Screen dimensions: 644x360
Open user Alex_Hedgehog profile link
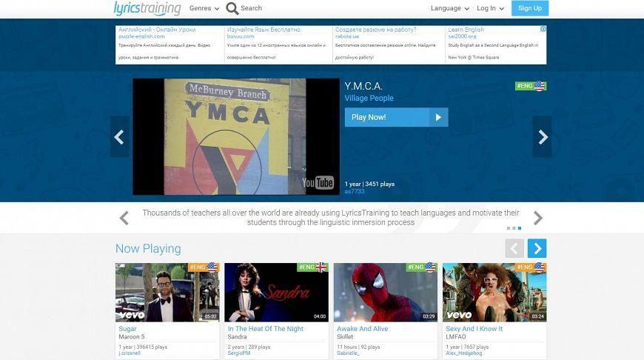click(x=464, y=353)
